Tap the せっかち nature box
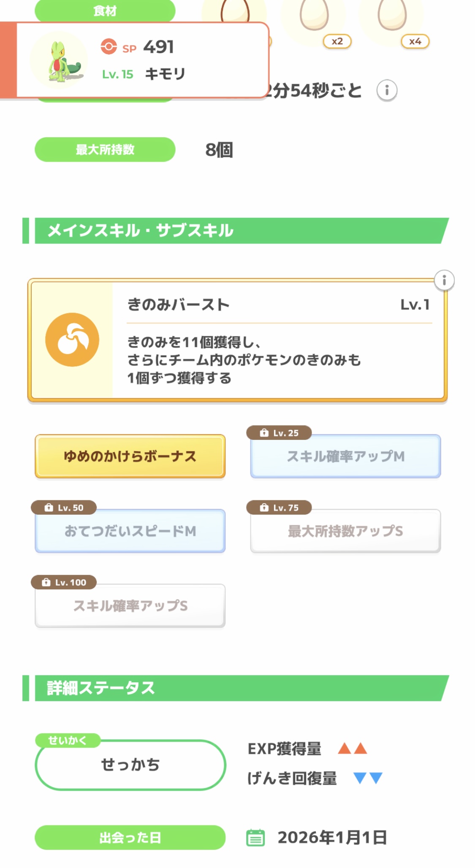475x868 pixels. [130, 765]
